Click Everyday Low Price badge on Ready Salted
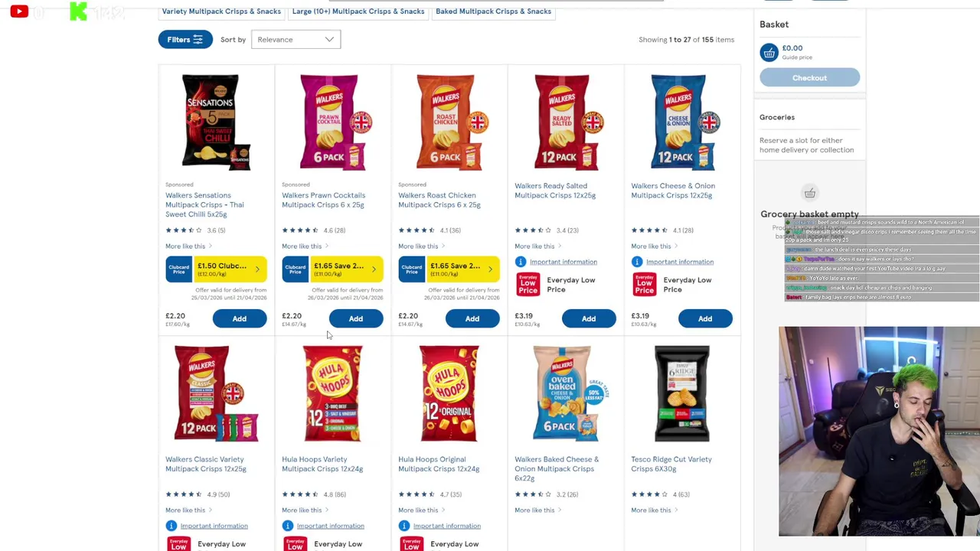Image resolution: width=980 pixels, height=551 pixels. pos(528,285)
